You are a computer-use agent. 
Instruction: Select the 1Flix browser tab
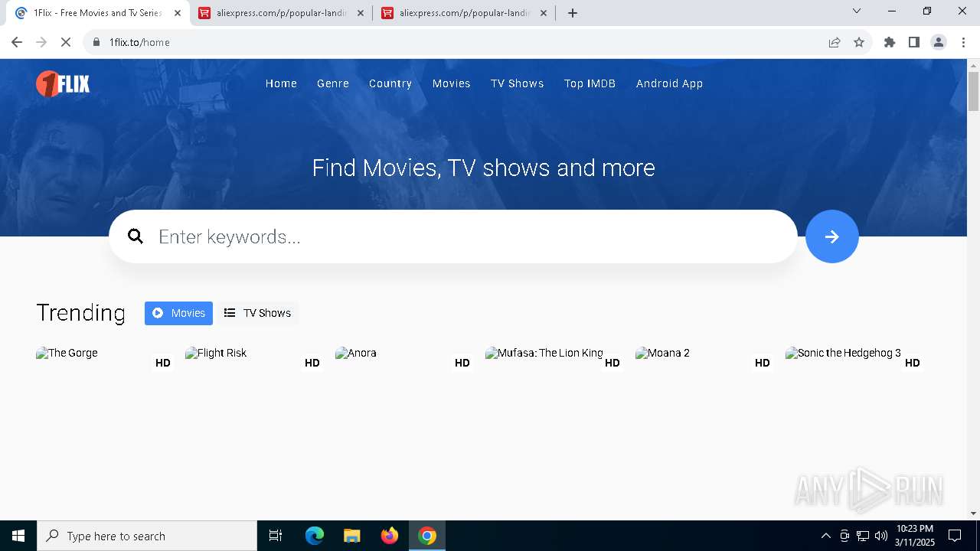(97, 13)
